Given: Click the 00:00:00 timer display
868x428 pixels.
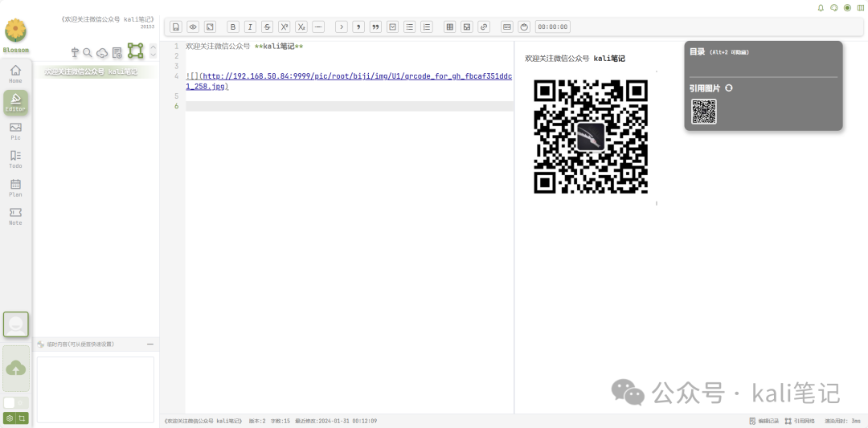Looking at the screenshot, I should pos(552,26).
